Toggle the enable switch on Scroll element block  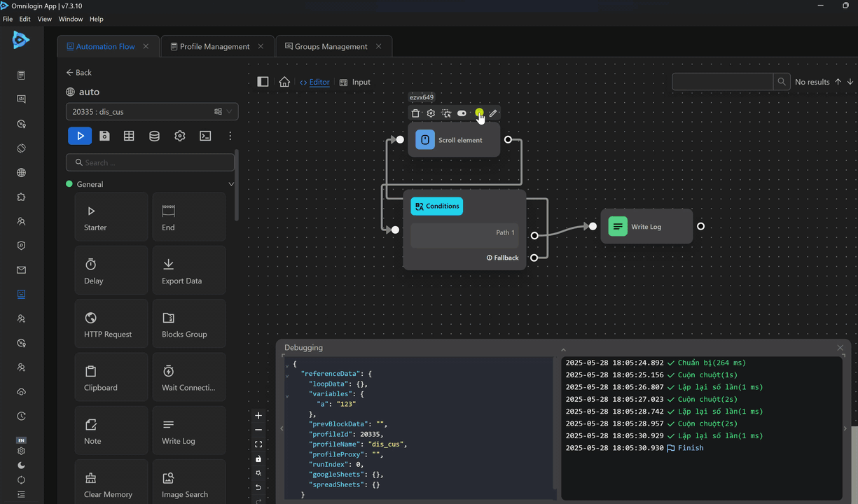coord(462,113)
